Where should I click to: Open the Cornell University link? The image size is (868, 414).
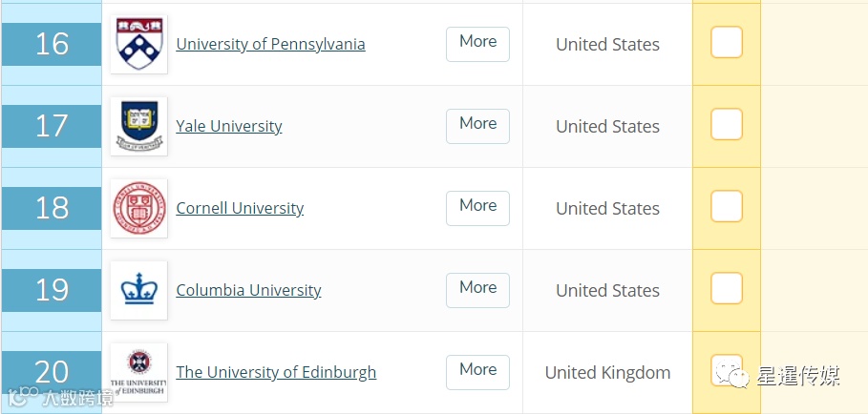click(240, 208)
